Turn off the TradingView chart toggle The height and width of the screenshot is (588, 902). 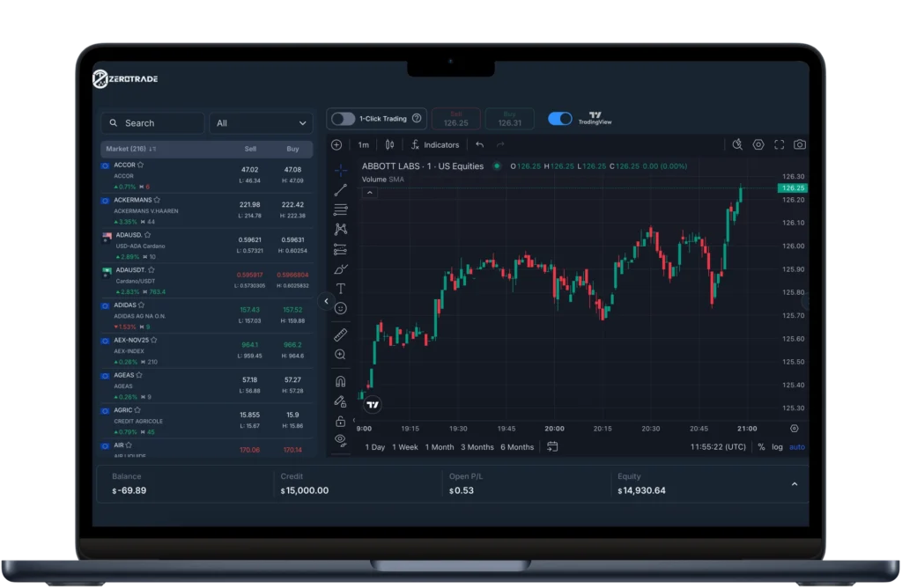pyautogui.click(x=559, y=119)
